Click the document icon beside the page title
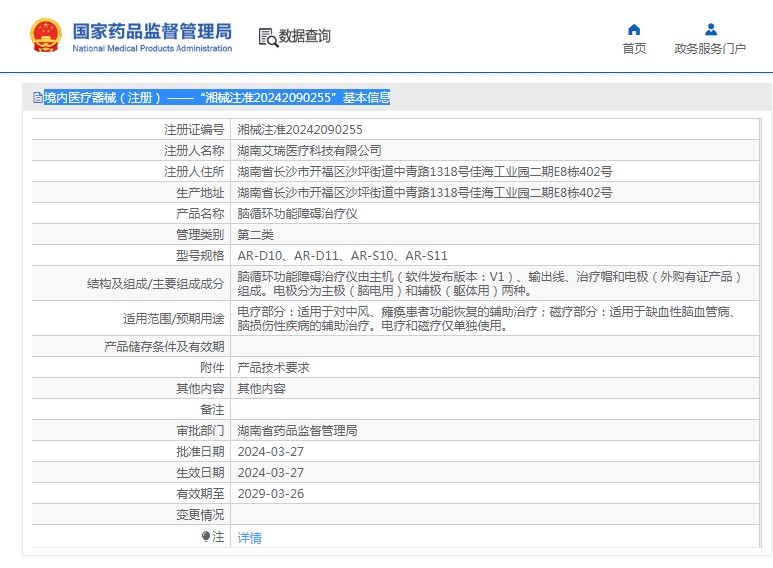Image resolution: width=773 pixels, height=568 pixels. (x=38, y=98)
